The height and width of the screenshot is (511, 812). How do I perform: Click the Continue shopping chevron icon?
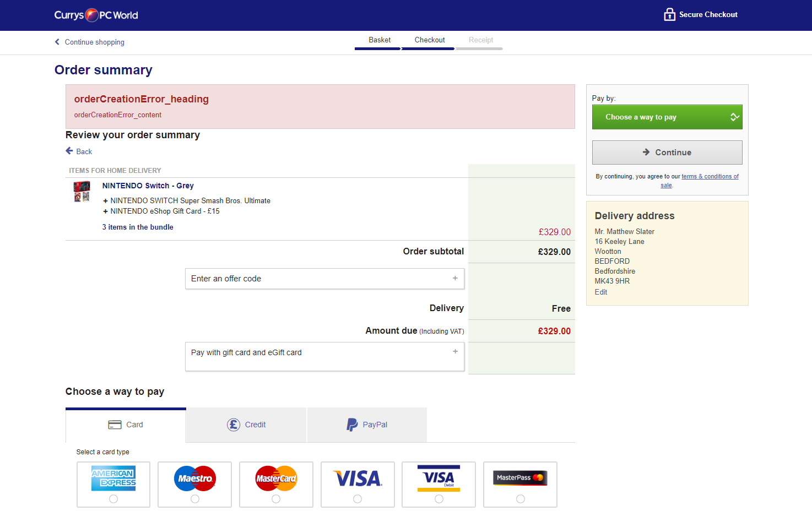(x=57, y=42)
